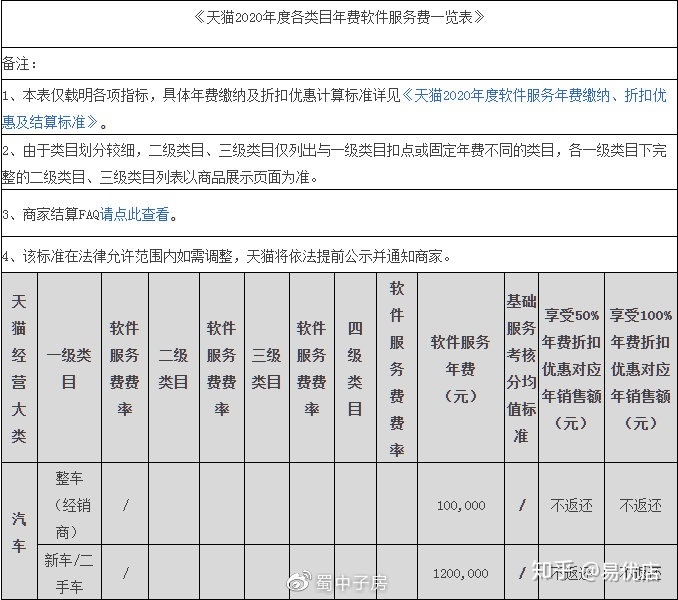Click the 软件服务费费率 header next to 二级类目
Viewport: 678px width, 600px height.
(222, 368)
